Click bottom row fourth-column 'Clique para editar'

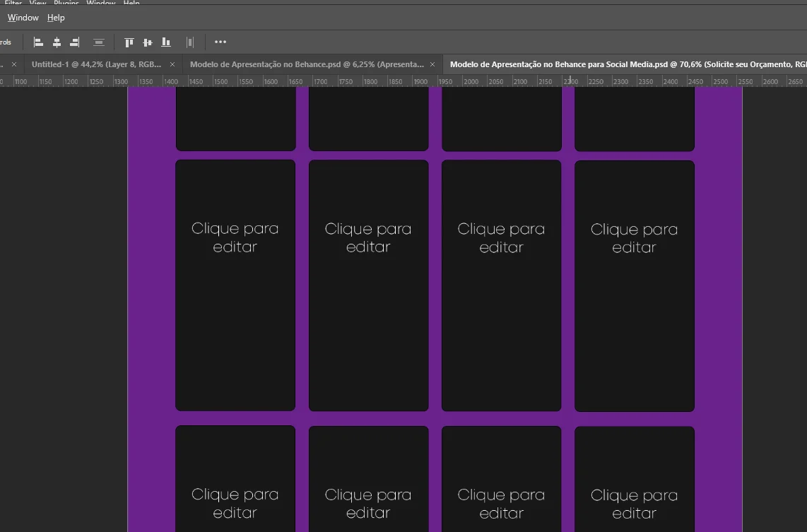pyautogui.click(x=634, y=504)
